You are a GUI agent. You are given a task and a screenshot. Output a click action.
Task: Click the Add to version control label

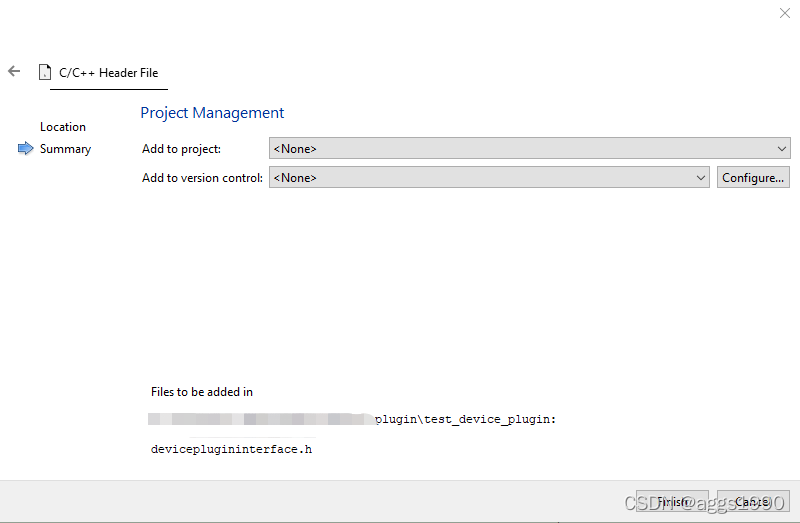pyautogui.click(x=203, y=178)
